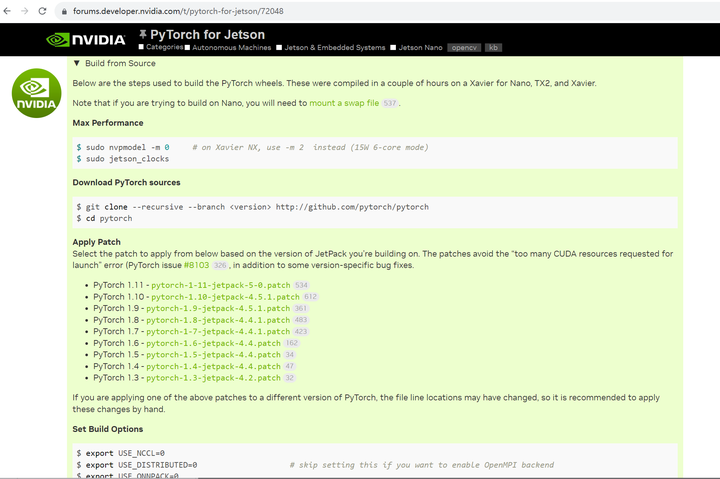720x479 pixels.
Task: Open the PyTorch for Jetson topic title
Action: [208, 35]
